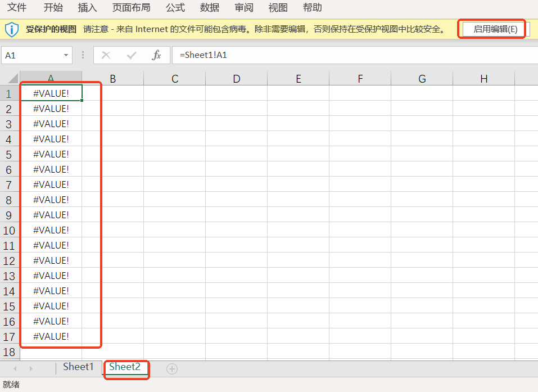Click the 启用编辑(E) button

coord(495,29)
